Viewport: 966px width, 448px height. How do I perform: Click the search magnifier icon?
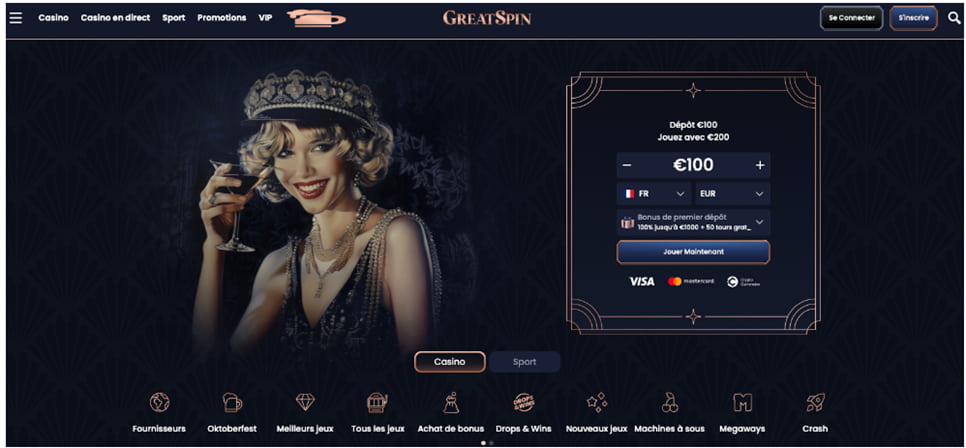tap(954, 18)
